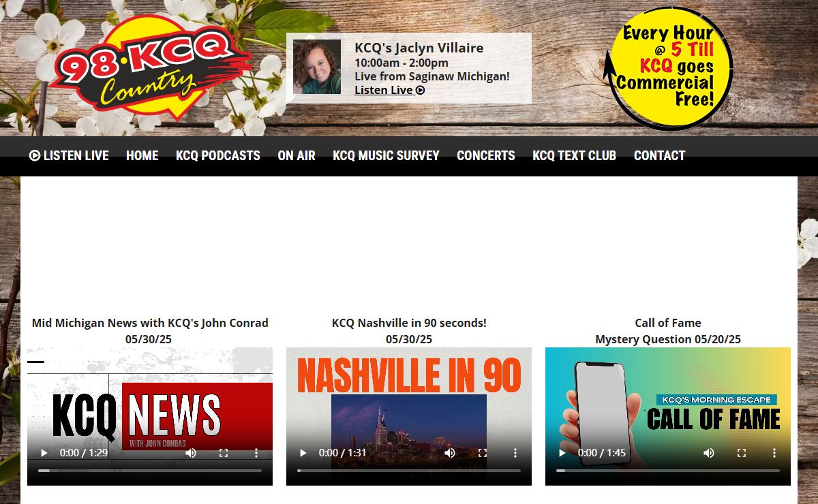Click the 98 KCQ Country logo
The height and width of the screenshot is (504, 818).
[150, 68]
